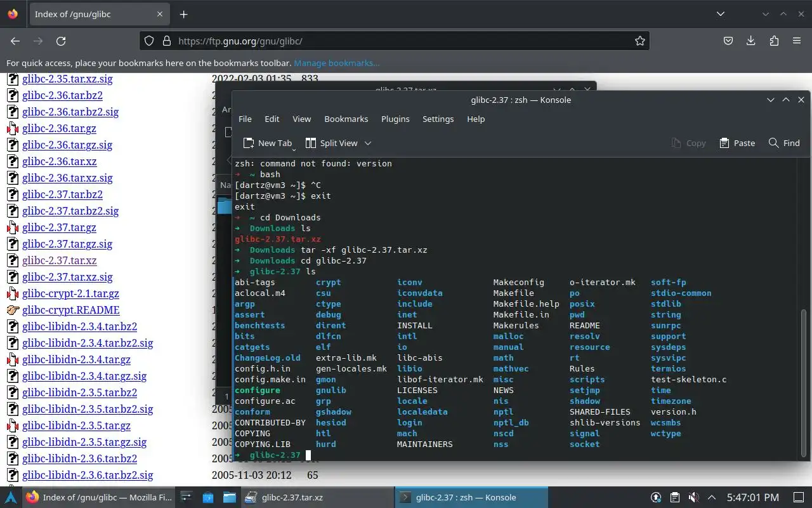Open a new Firefox tab with plus

point(183,14)
